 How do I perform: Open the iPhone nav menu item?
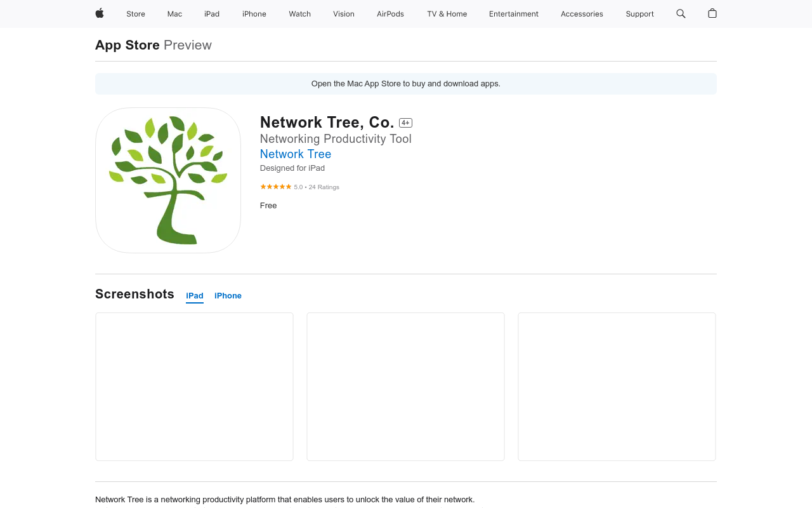(x=254, y=14)
